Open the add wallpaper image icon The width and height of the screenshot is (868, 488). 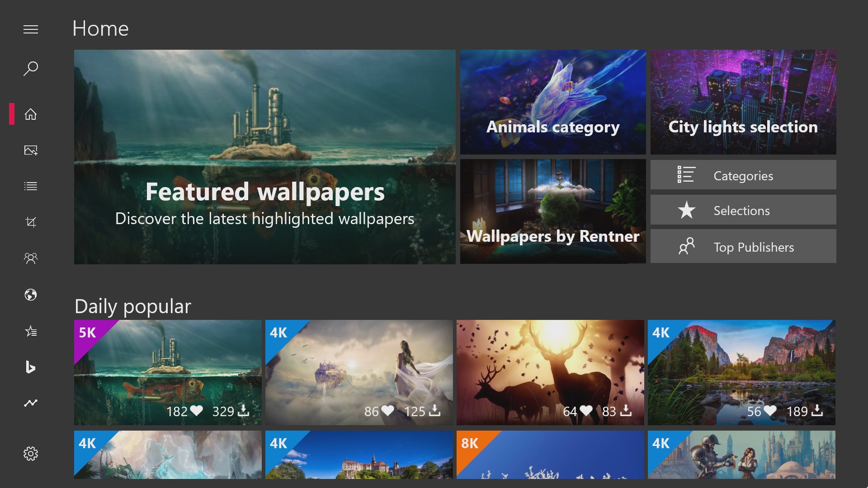coord(31,150)
